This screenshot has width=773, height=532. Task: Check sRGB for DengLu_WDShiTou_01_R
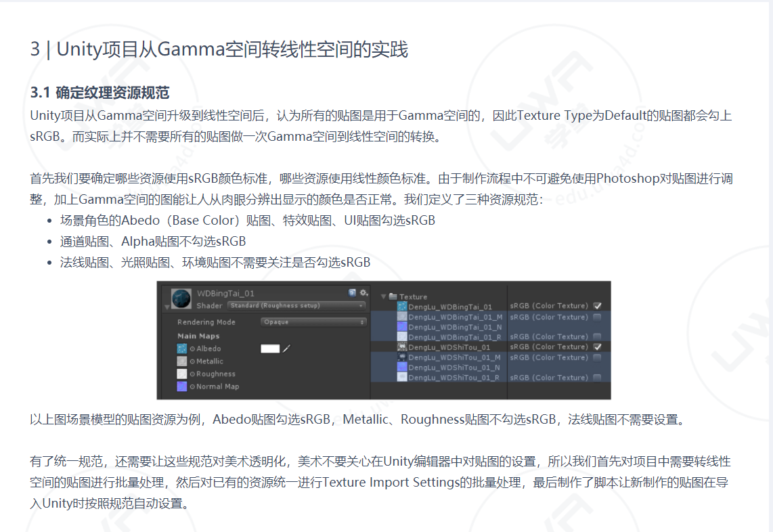tap(598, 378)
